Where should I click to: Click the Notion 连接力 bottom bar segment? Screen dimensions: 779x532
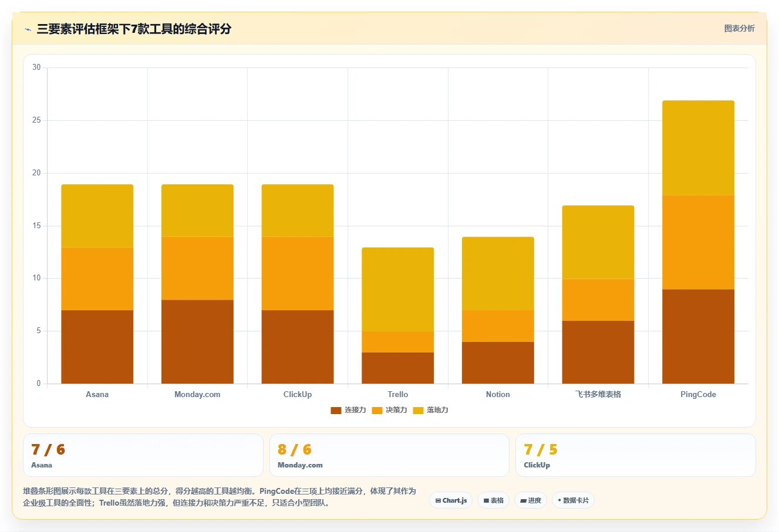coord(498,363)
